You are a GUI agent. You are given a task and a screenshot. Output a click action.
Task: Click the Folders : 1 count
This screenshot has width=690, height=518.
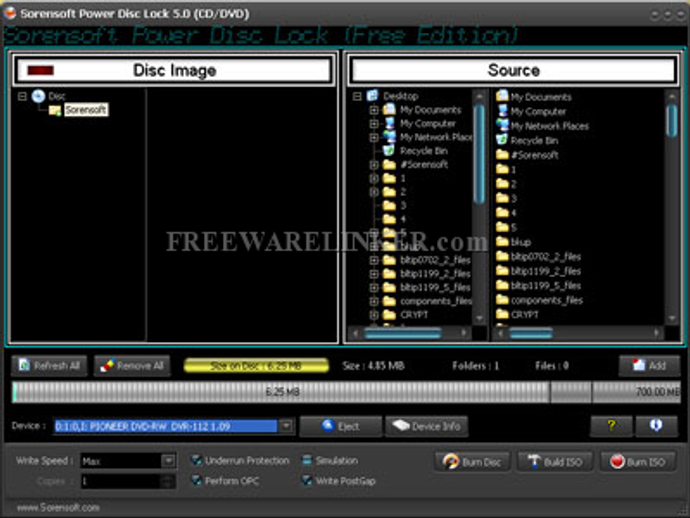(475, 366)
